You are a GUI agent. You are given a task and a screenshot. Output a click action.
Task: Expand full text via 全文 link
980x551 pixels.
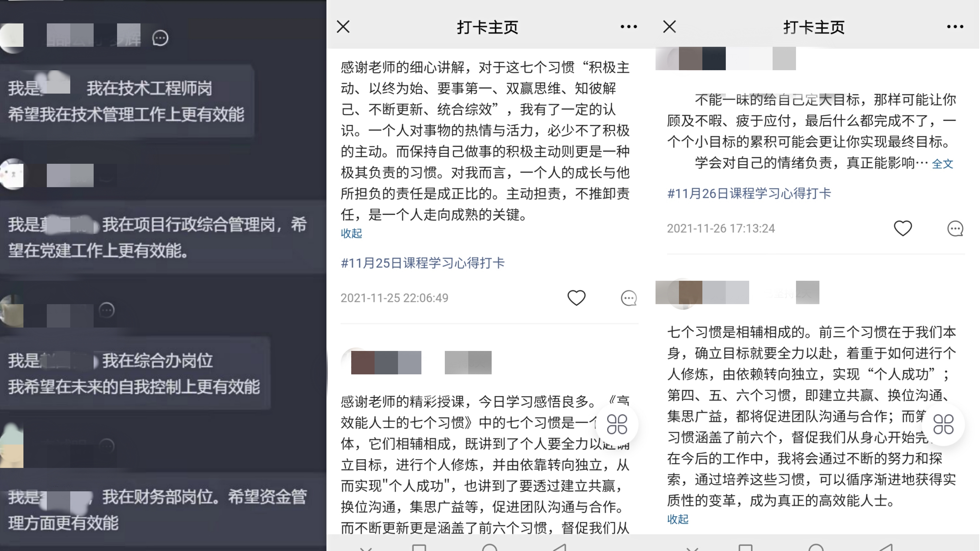pos(942,163)
